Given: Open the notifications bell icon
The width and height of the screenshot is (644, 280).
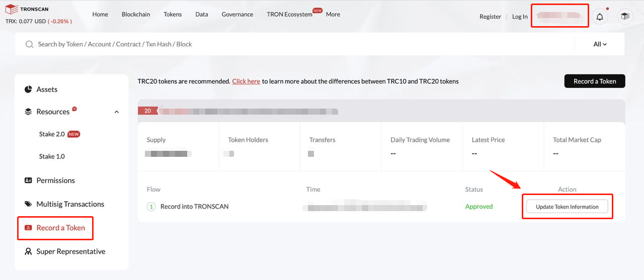Looking at the screenshot, I should point(600,17).
